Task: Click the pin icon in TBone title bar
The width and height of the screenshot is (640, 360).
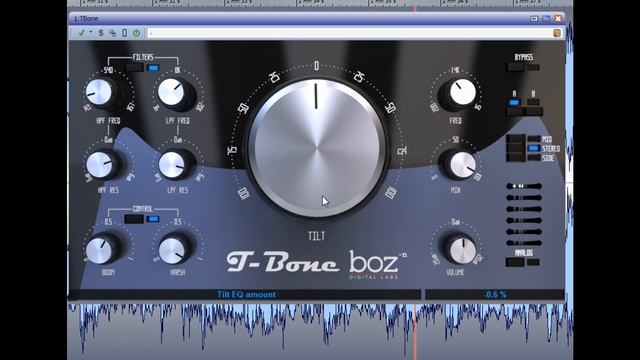Action: coord(534,19)
